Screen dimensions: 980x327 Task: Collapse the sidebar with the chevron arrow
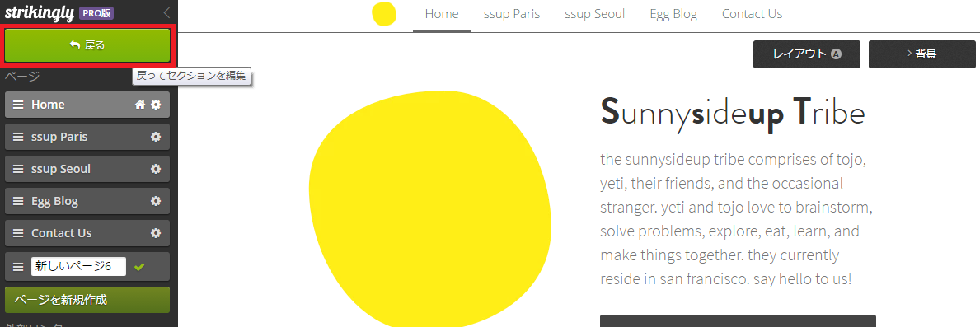pos(166,12)
